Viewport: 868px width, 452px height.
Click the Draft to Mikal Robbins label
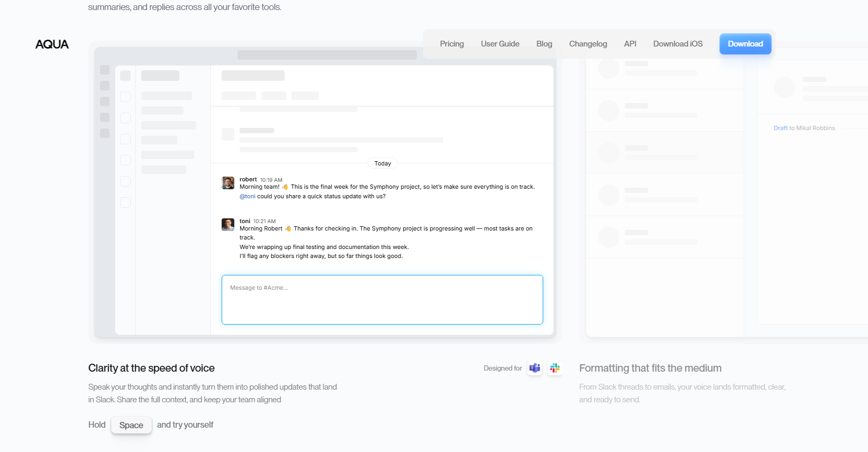click(804, 128)
